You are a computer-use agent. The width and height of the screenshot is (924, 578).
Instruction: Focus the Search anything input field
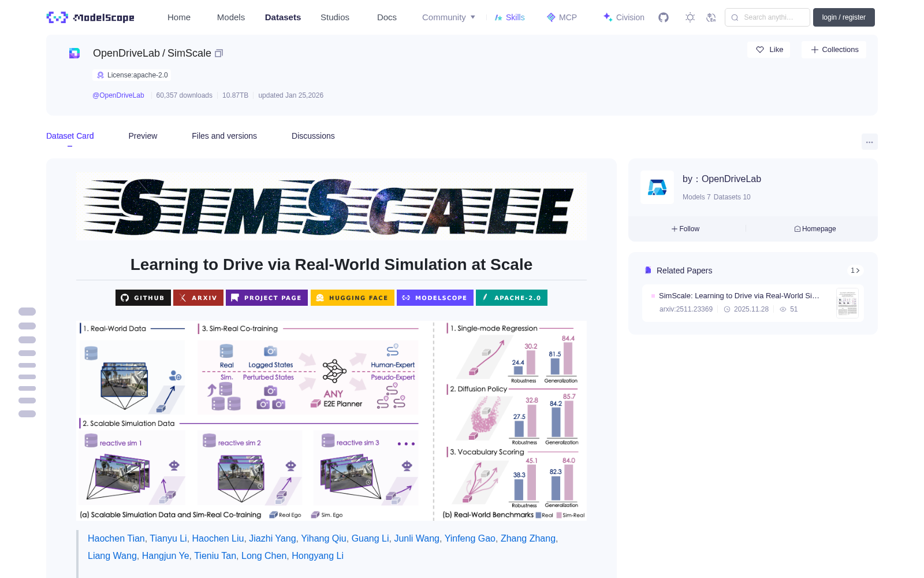[x=767, y=17]
